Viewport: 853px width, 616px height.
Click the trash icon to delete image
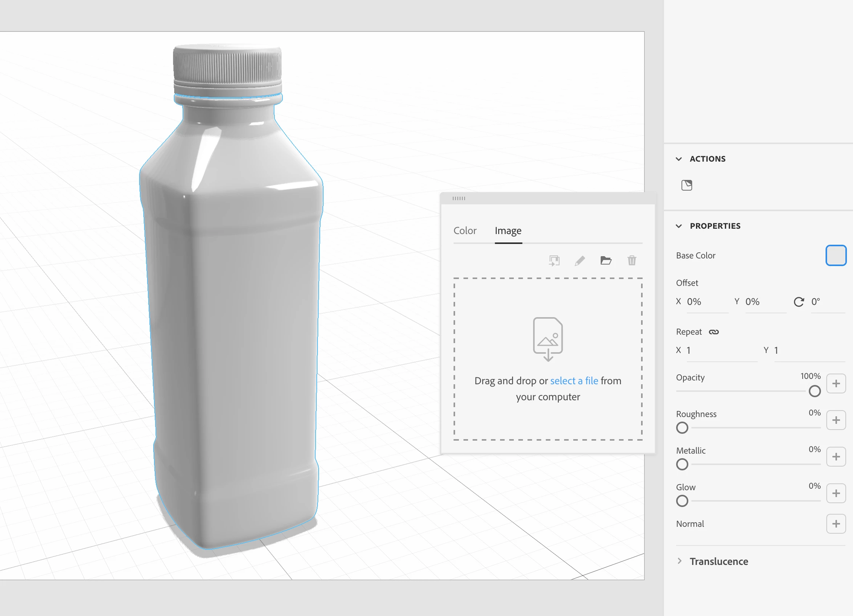click(x=632, y=261)
